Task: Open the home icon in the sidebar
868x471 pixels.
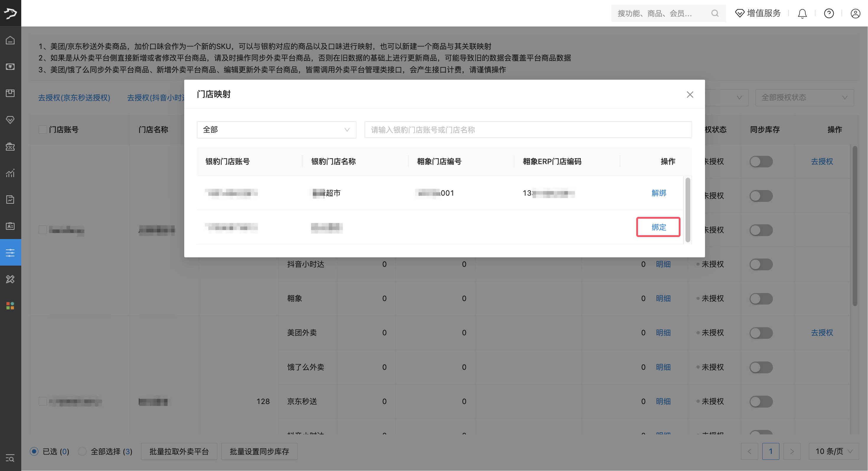Action: tap(10, 40)
